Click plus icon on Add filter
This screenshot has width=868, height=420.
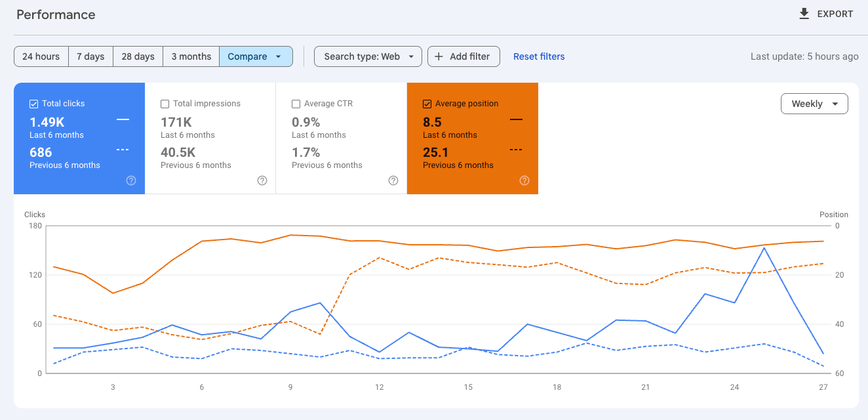click(x=439, y=56)
